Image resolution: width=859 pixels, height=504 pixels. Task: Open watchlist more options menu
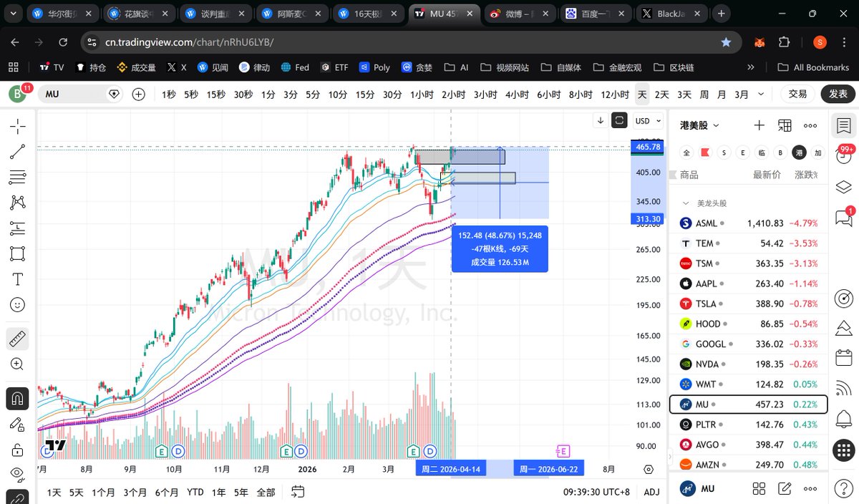click(x=810, y=125)
